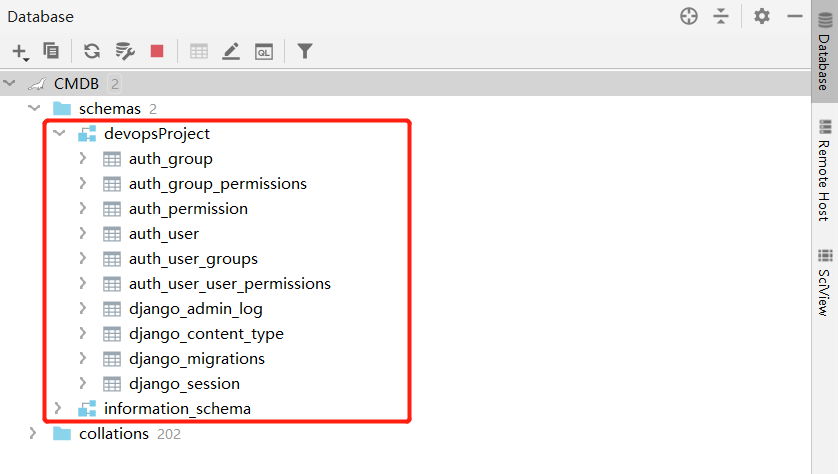Expand the django_content_type table

[x=83, y=333]
